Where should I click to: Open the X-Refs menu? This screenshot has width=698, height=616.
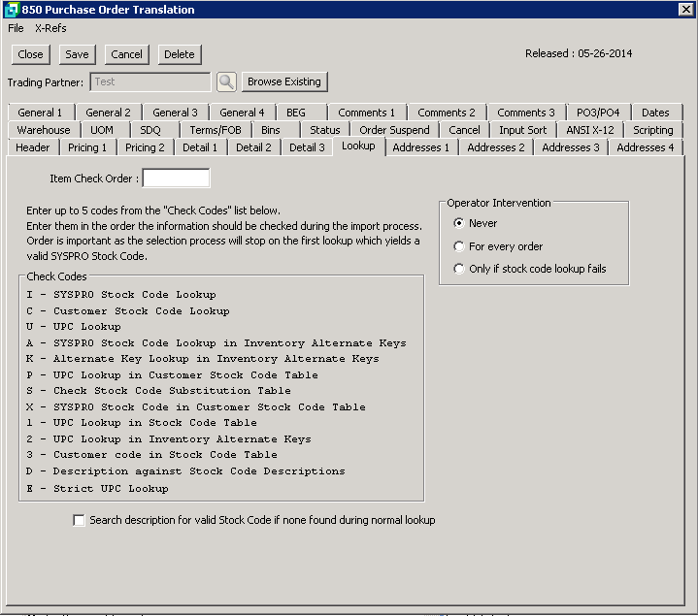pos(50,28)
